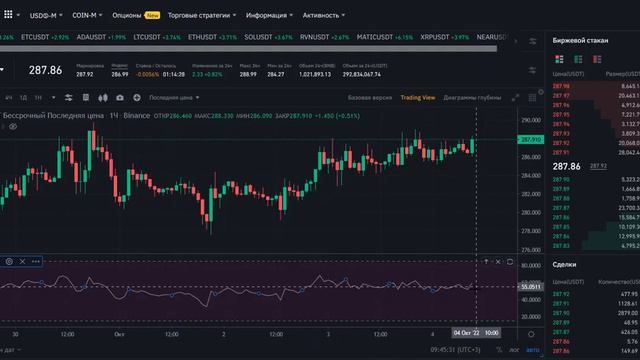
Task: Select the 1Д chart interval
Action: [23, 98]
